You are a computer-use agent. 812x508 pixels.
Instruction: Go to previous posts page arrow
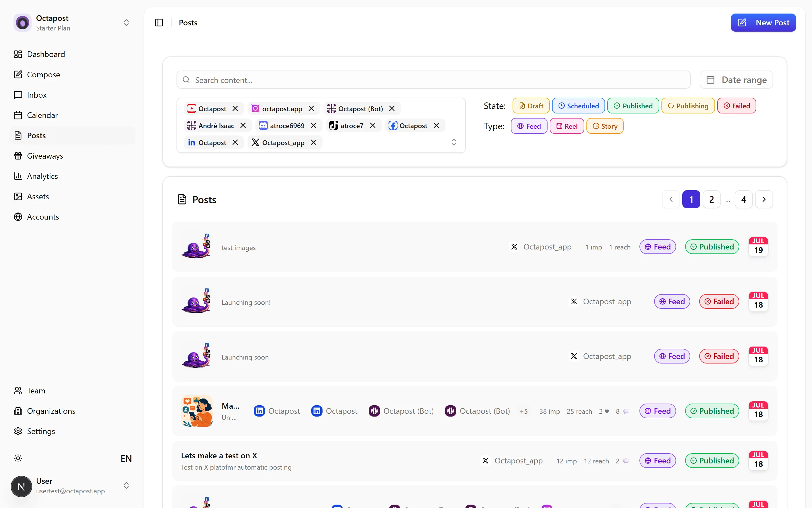tap(671, 199)
